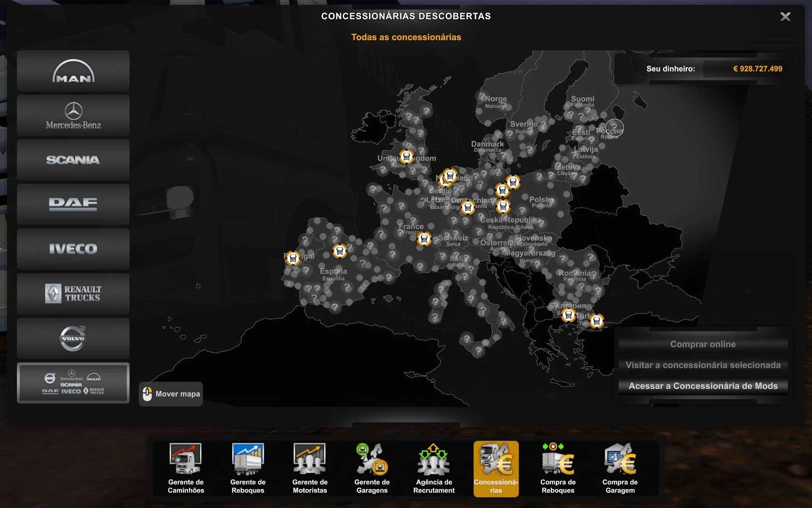Select the MAN brand filter
Viewport: 812px width, 508px height.
(73, 71)
